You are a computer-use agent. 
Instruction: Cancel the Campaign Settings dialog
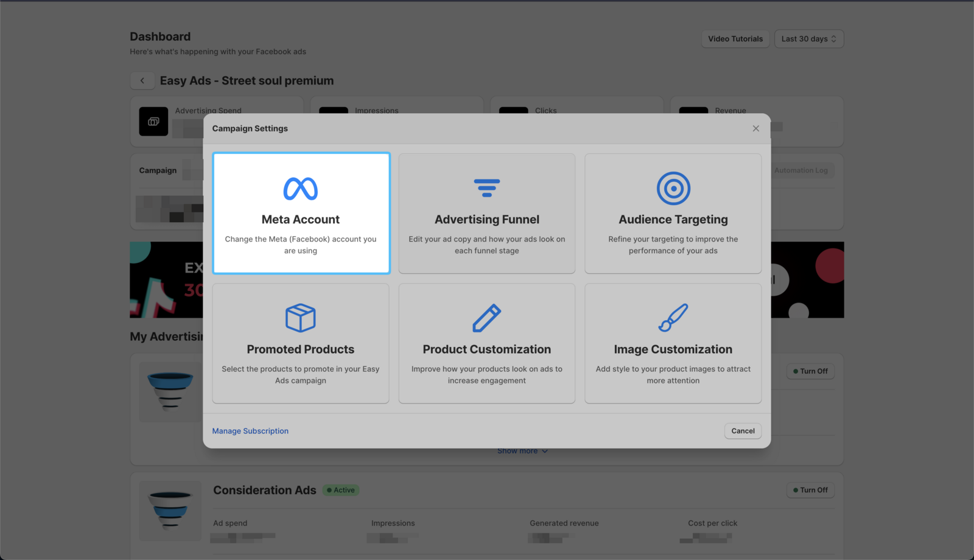point(742,431)
